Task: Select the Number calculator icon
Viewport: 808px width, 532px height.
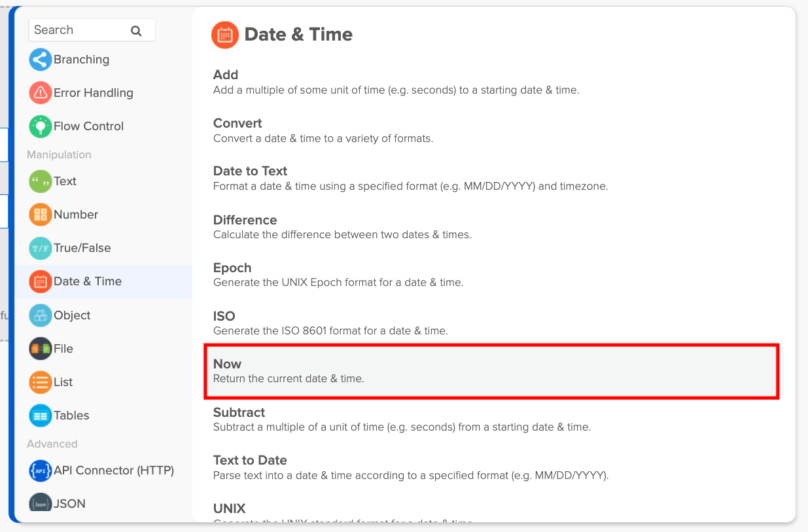Action: (40, 215)
